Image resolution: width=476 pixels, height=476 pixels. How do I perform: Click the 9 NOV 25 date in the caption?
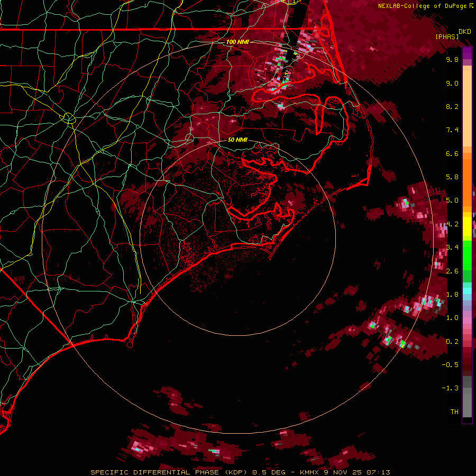(x=344, y=472)
